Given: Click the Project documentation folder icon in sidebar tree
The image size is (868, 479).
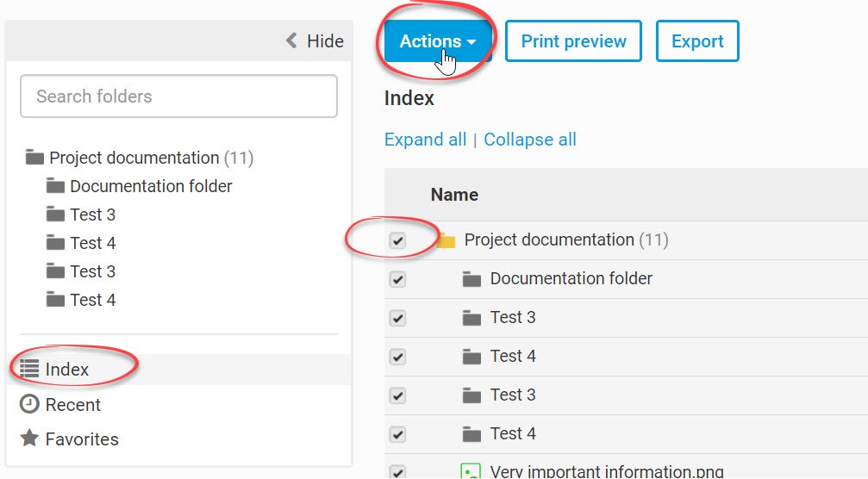Looking at the screenshot, I should point(34,158).
